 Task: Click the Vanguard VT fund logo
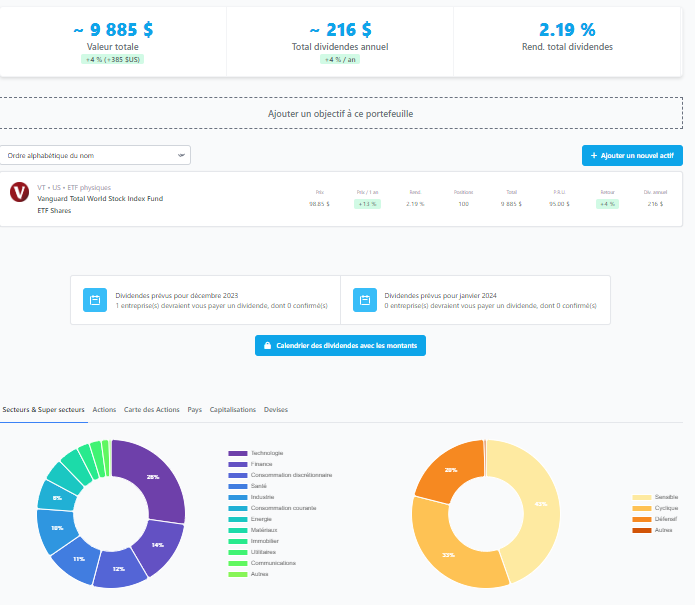pos(20,192)
